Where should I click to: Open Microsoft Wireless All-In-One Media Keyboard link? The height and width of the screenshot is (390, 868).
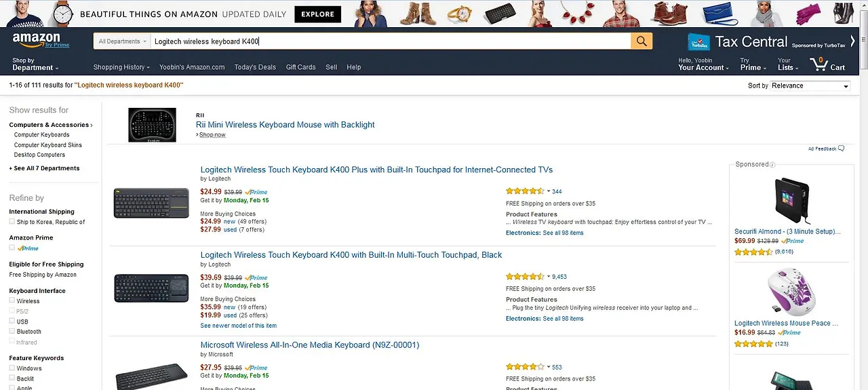click(309, 345)
